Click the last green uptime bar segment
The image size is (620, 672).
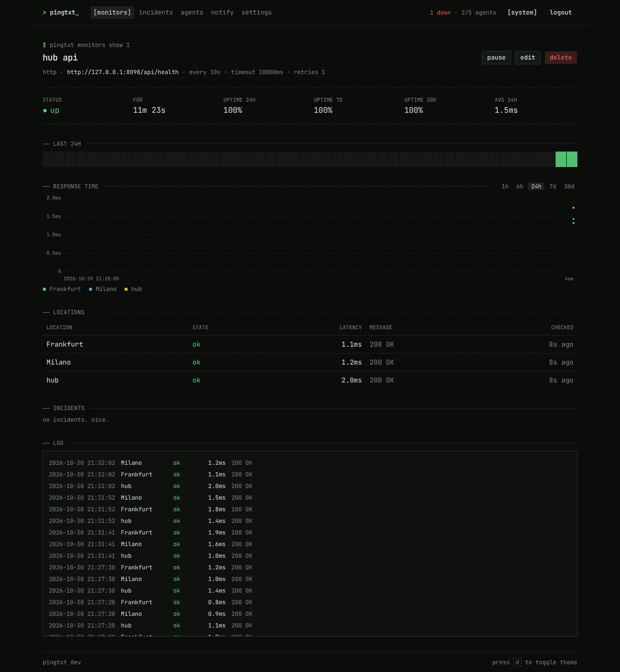(572, 159)
